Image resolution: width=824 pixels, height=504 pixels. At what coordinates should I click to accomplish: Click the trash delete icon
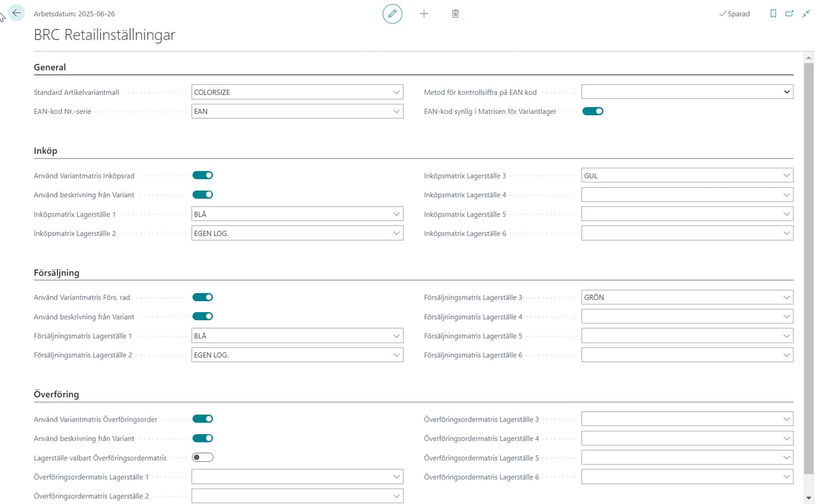coord(455,14)
